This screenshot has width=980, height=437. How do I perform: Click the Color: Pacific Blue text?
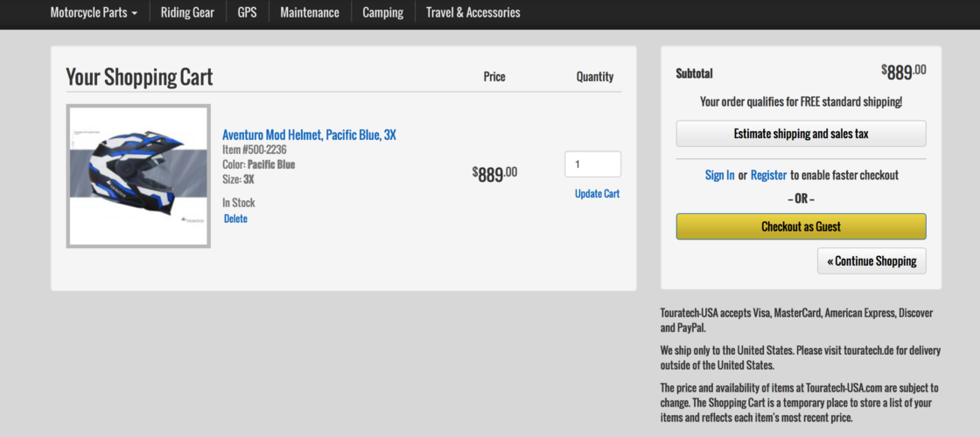tap(259, 165)
